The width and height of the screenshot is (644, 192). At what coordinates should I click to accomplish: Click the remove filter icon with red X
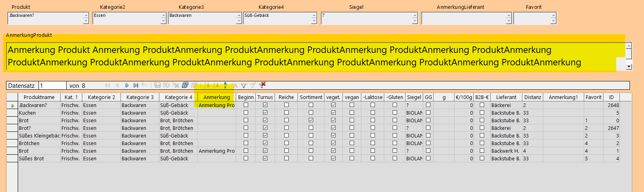(263, 85)
